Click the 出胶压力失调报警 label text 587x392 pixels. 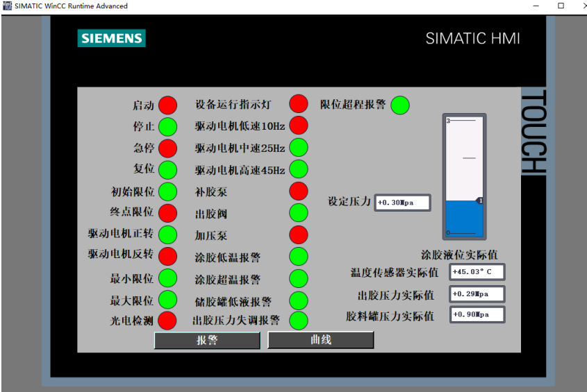236,321
